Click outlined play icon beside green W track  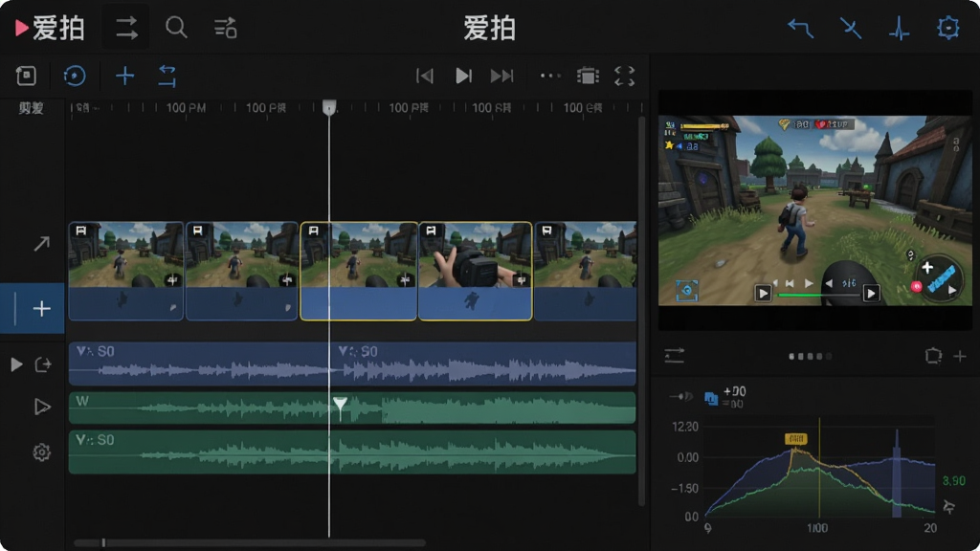pyautogui.click(x=41, y=408)
